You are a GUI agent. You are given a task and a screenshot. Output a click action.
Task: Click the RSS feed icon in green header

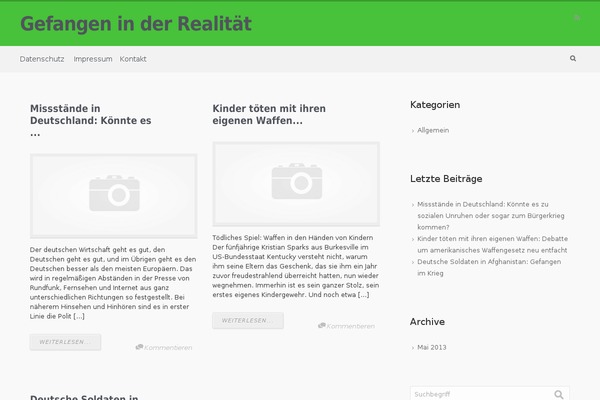pos(577,18)
